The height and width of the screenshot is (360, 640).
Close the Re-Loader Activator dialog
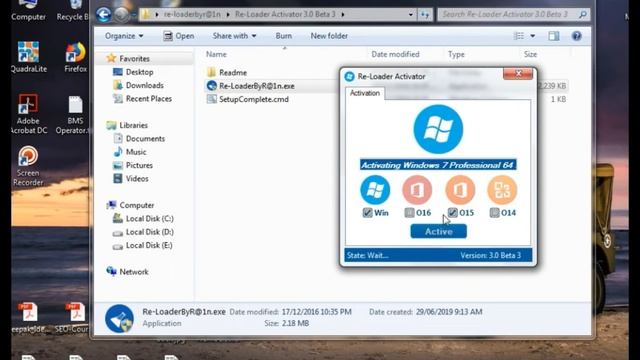point(518,74)
